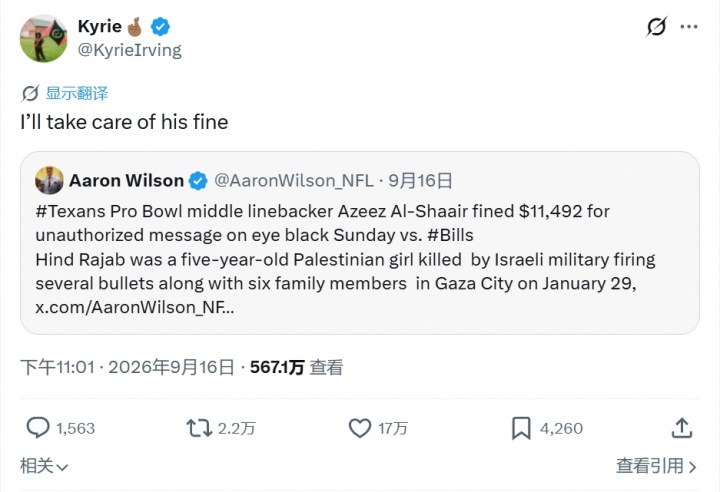This screenshot has height=492, width=720.
Task: Like the post with heart icon
Action: 360,428
